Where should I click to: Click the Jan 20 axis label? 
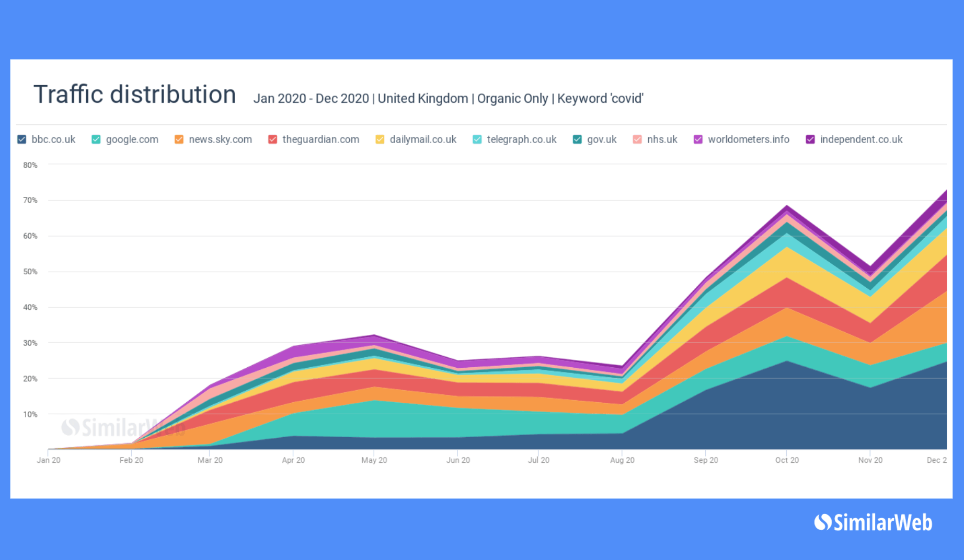(49, 460)
